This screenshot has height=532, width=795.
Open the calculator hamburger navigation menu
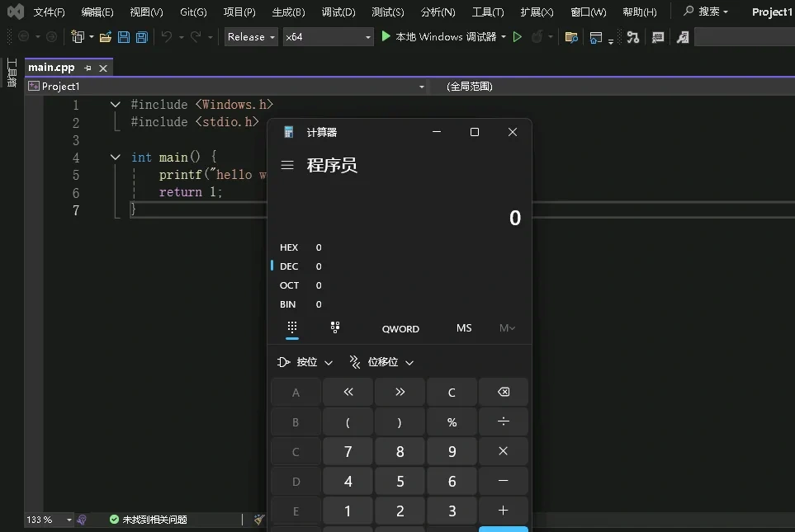pyautogui.click(x=287, y=165)
